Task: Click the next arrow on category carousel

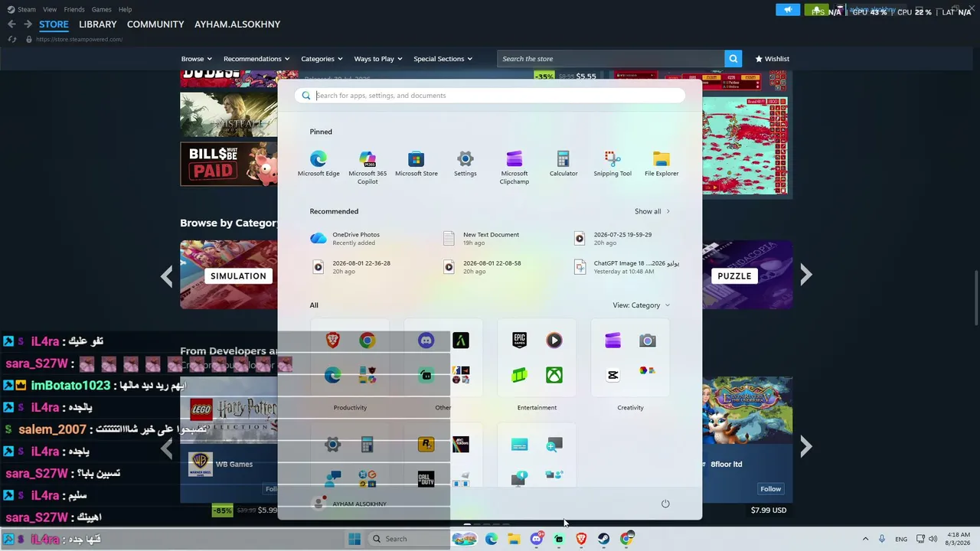Action: [x=805, y=275]
